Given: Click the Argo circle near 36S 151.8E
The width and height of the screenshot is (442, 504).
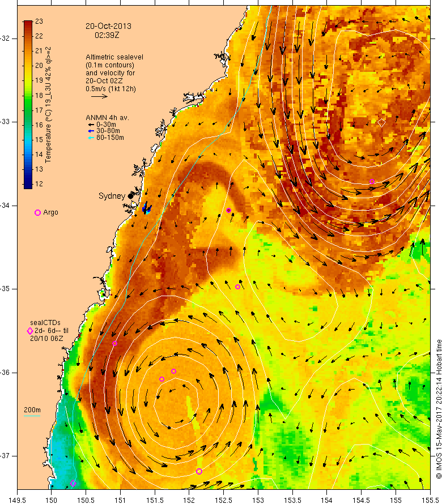Looking at the screenshot, I should point(173,371).
